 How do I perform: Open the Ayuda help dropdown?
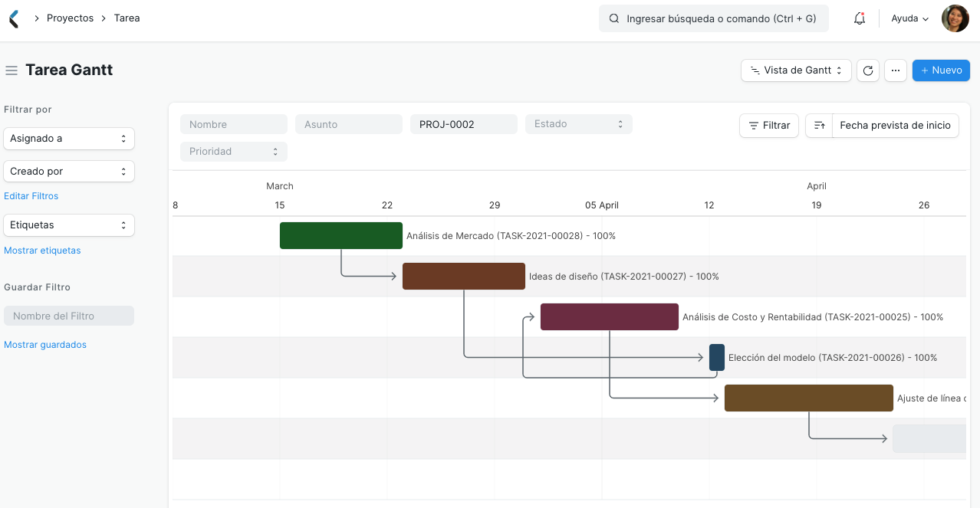tap(910, 18)
